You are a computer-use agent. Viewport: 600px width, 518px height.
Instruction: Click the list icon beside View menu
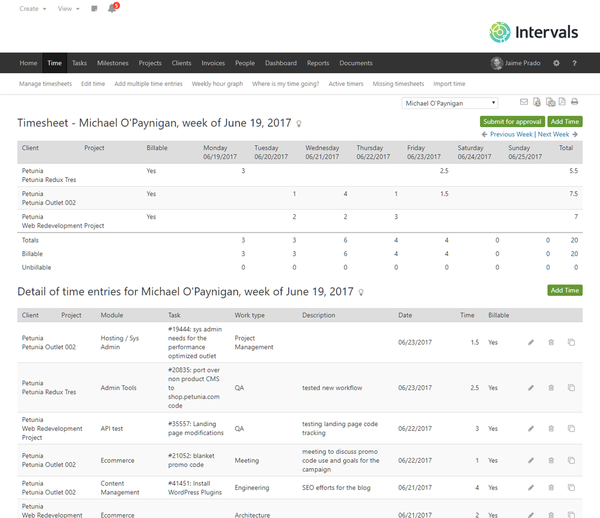coord(94,8)
